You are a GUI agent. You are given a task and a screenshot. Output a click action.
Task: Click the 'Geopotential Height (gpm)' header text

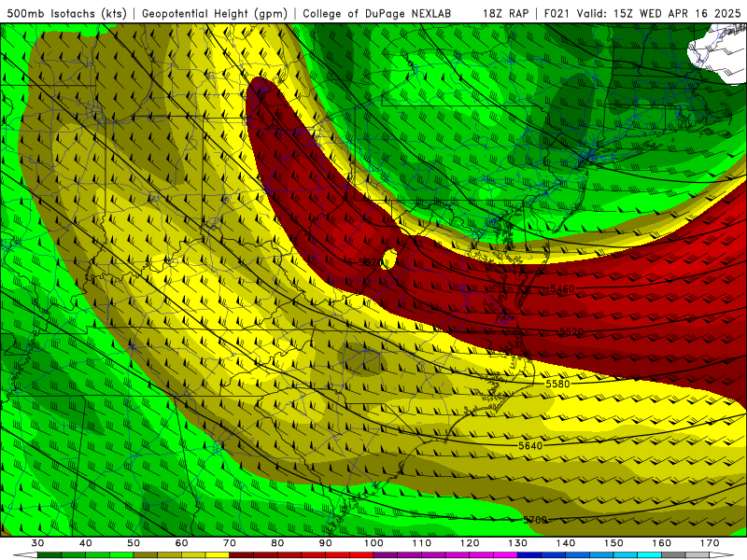215,13
